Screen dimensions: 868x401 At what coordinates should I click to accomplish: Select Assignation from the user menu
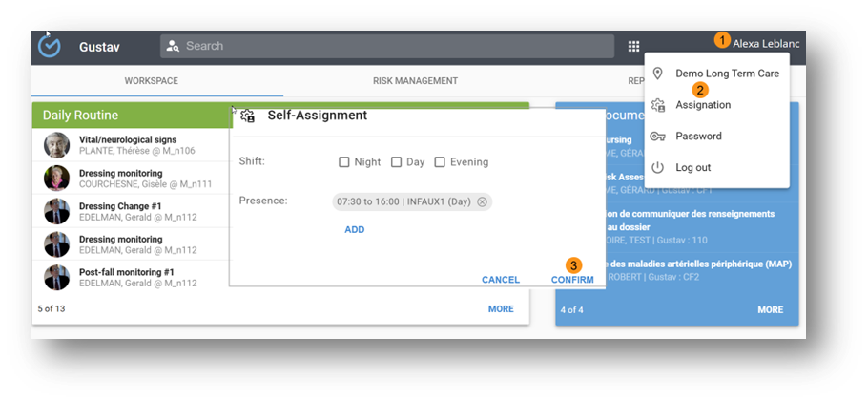click(x=703, y=105)
